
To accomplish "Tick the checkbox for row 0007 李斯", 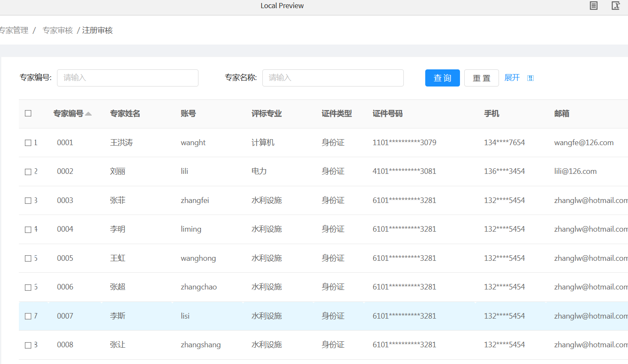I will tap(28, 316).
